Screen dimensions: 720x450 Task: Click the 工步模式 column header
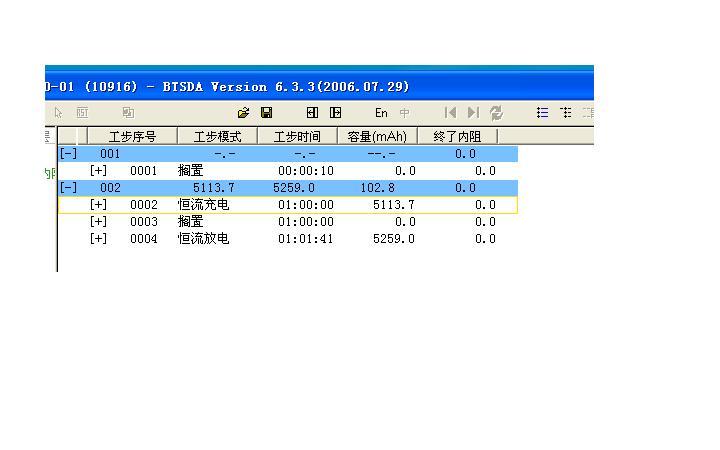(x=218, y=136)
